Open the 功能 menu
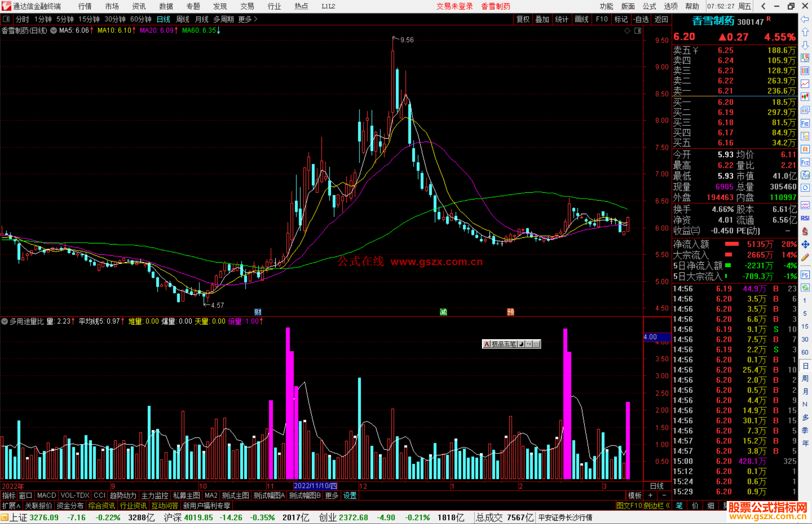The height and width of the screenshot is (524, 812). coord(606,6)
